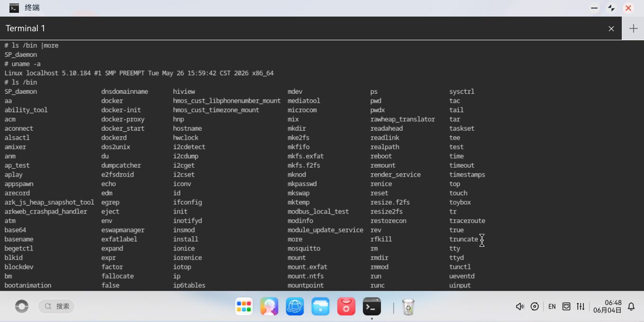This screenshot has height=322, width=644.
Task: Click the terminal icon in the dock
Action: (371, 306)
